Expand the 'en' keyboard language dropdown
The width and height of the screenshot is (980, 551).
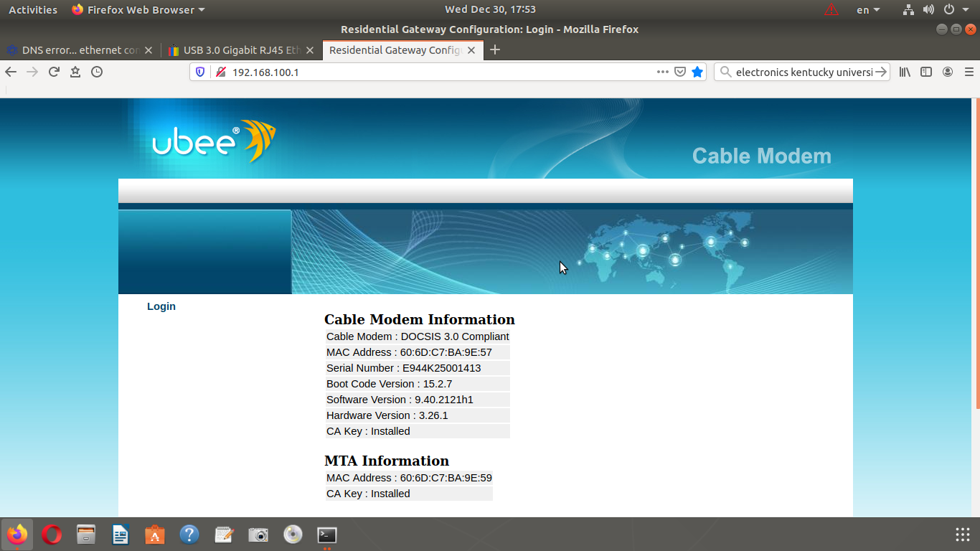pyautogui.click(x=868, y=10)
